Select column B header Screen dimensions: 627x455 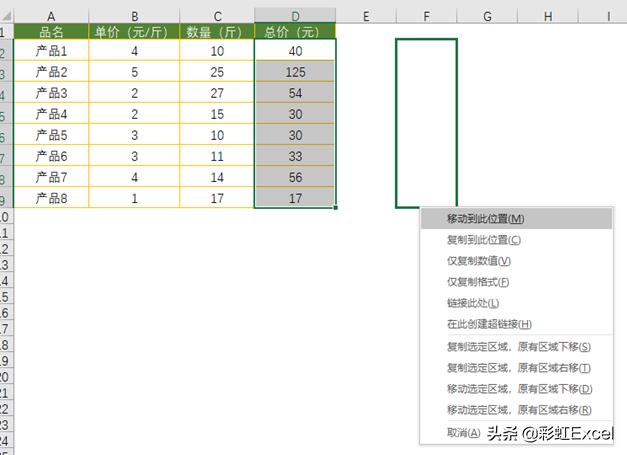pos(134,16)
